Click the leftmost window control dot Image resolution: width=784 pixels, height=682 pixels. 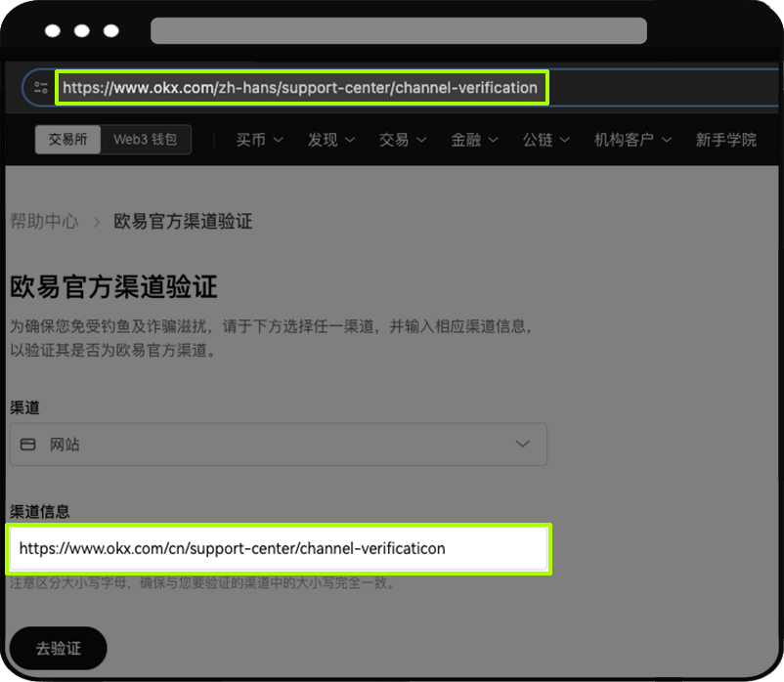pos(53,31)
